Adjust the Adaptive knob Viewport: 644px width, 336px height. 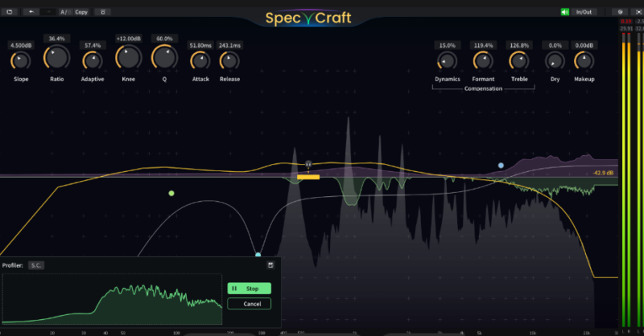coord(93,61)
